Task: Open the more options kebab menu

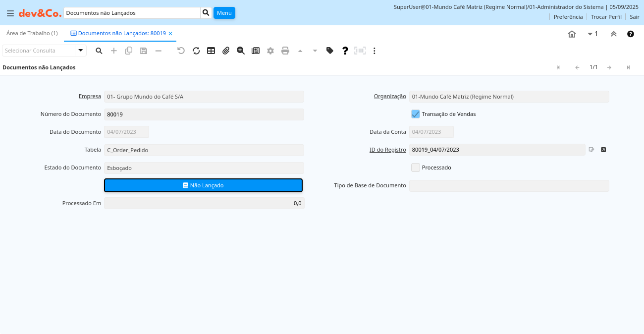Action: click(375, 51)
